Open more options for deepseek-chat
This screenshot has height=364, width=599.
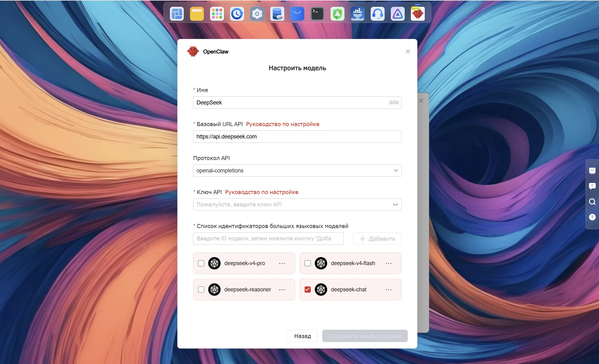coord(389,290)
